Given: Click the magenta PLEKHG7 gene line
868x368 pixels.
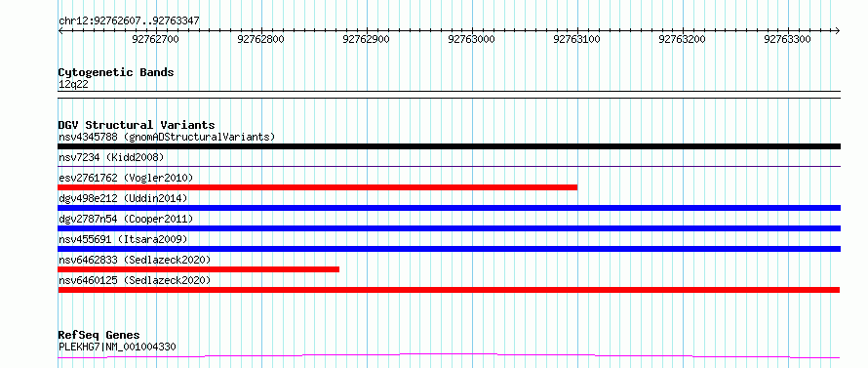Looking at the screenshot, I should [x=449, y=355].
